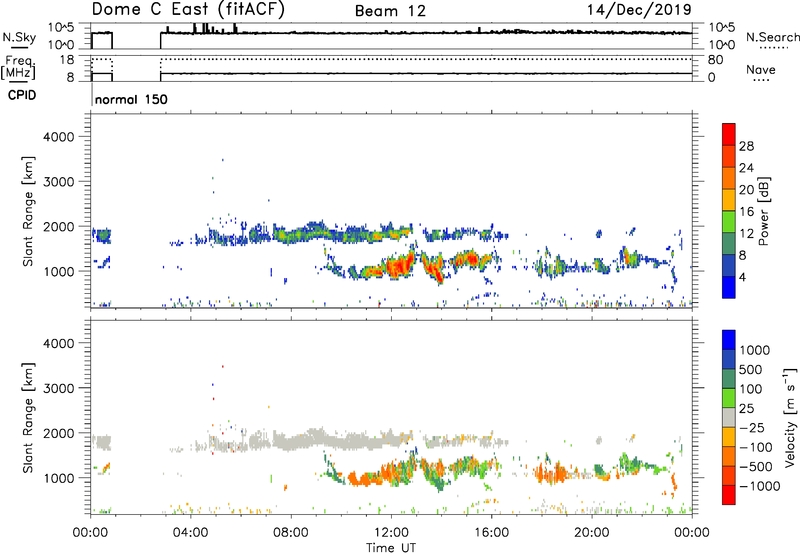Click the "-100" velocity colorbar label
The width and height of the screenshot is (800, 554).
756,447
